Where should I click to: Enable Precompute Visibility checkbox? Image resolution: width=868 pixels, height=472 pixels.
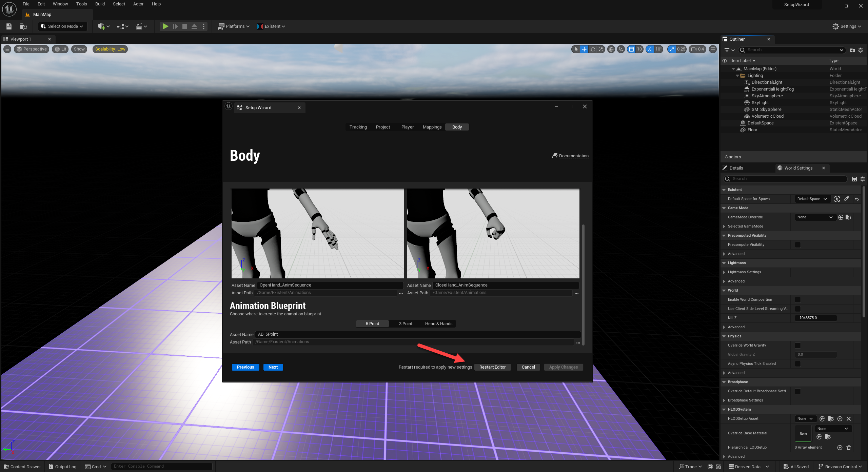[x=798, y=245]
